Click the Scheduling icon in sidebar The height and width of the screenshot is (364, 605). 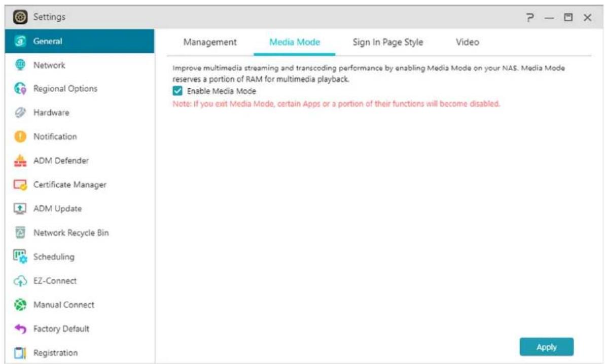pyautogui.click(x=20, y=257)
